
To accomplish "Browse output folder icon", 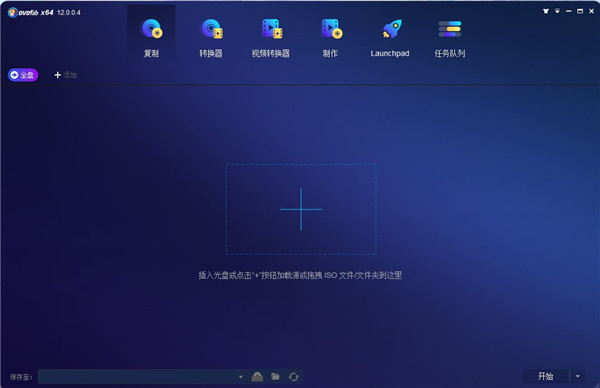I will [276, 377].
